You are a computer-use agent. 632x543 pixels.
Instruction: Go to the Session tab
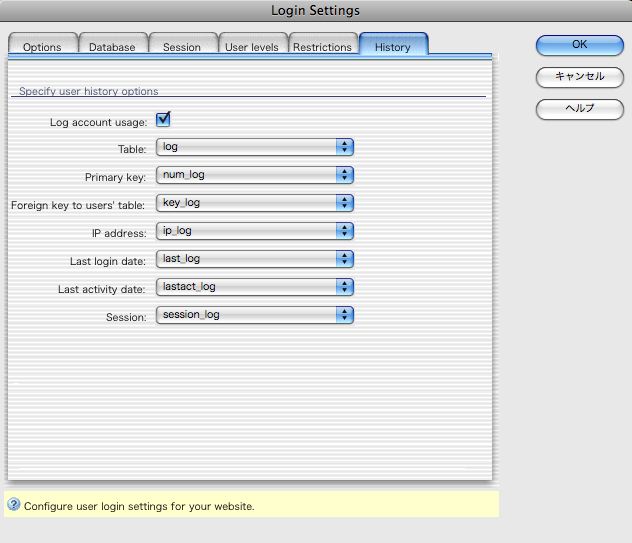click(x=182, y=47)
